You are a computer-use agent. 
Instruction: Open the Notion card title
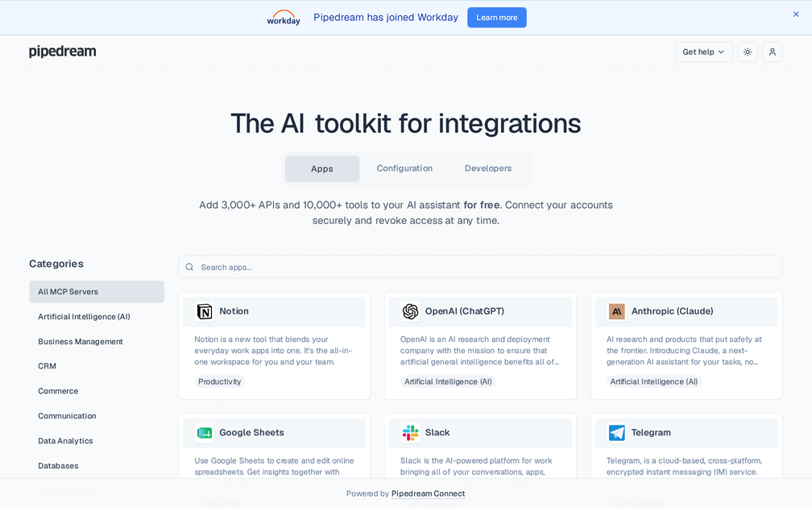pyautogui.click(x=234, y=311)
